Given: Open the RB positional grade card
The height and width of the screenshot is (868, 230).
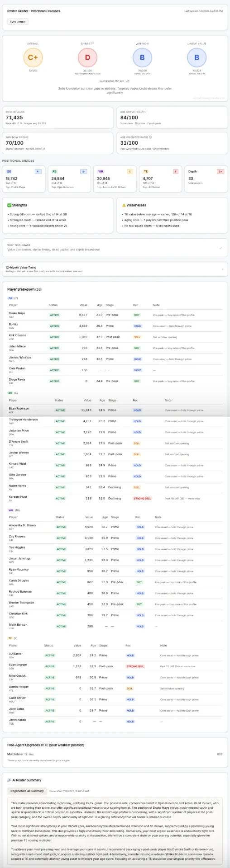Looking at the screenshot, I should [69, 178].
